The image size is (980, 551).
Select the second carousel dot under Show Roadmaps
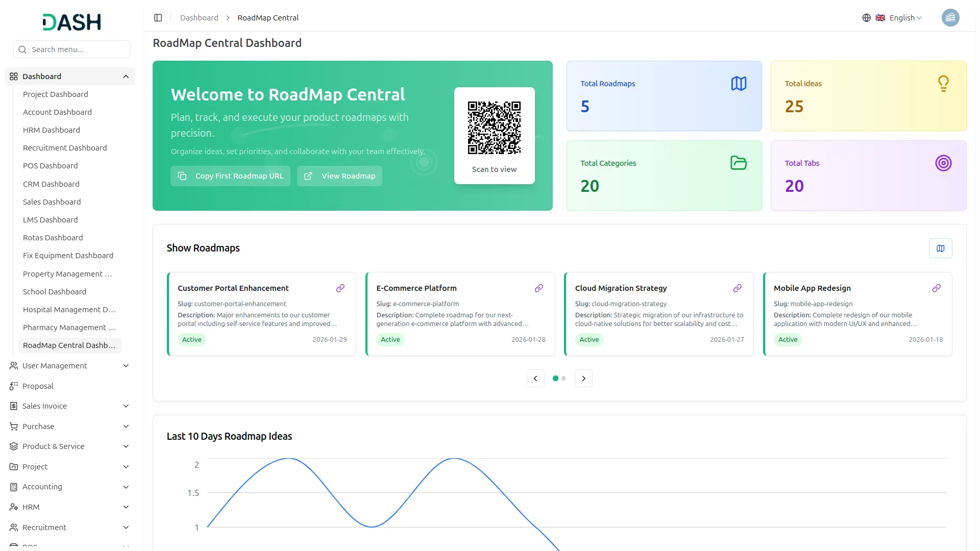pos(564,379)
